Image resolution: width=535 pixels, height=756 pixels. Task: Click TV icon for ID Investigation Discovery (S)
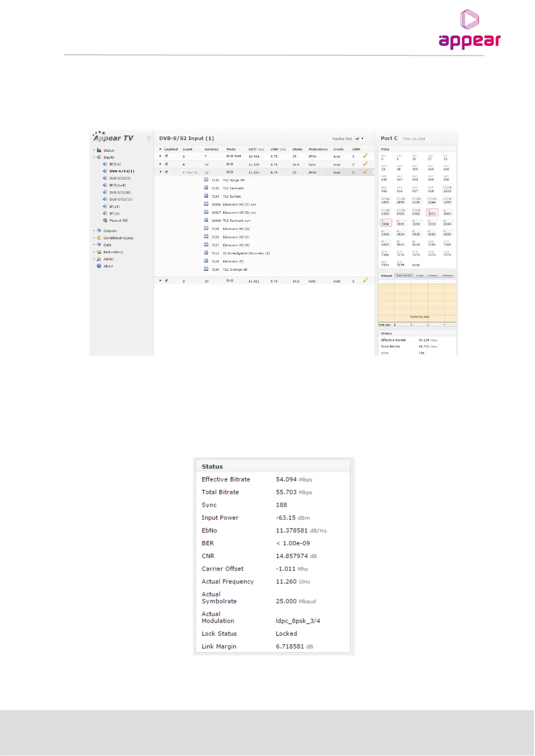coord(206,253)
